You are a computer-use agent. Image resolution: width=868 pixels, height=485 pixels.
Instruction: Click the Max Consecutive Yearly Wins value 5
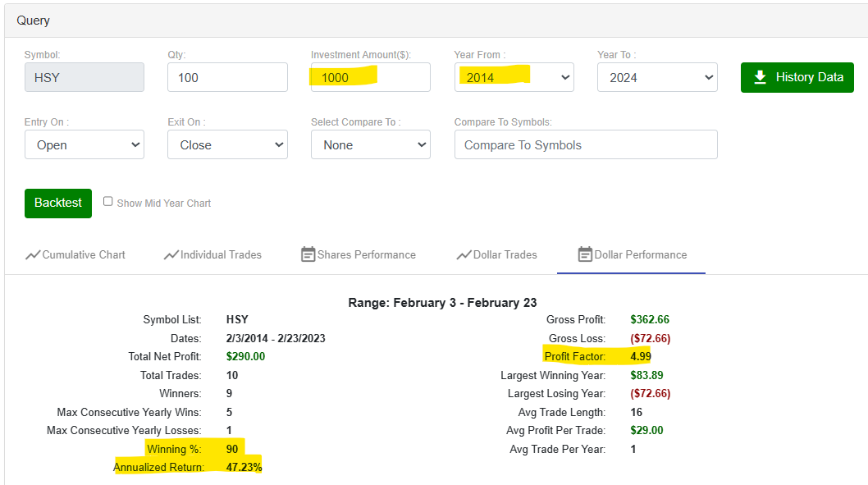[229, 413]
